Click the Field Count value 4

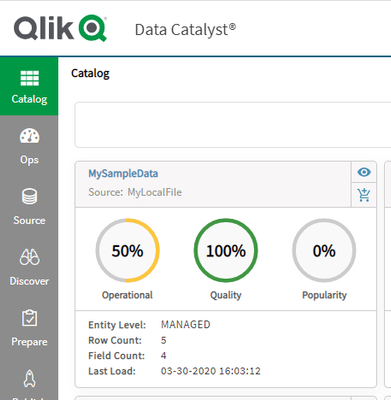point(164,356)
